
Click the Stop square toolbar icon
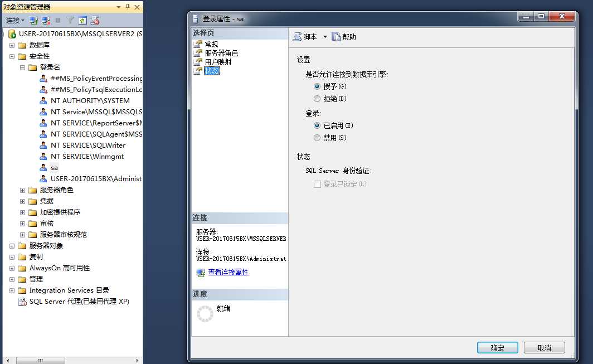[58, 21]
